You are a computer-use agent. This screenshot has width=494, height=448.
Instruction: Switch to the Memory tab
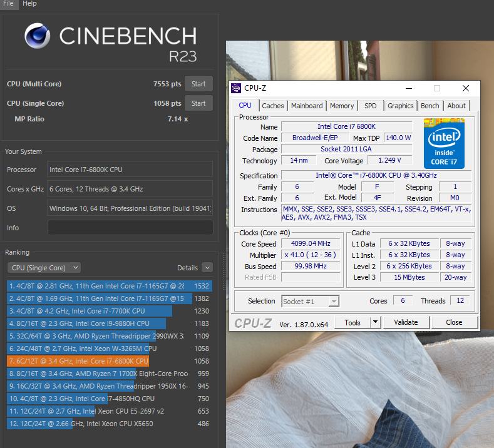tap(342, 106)
